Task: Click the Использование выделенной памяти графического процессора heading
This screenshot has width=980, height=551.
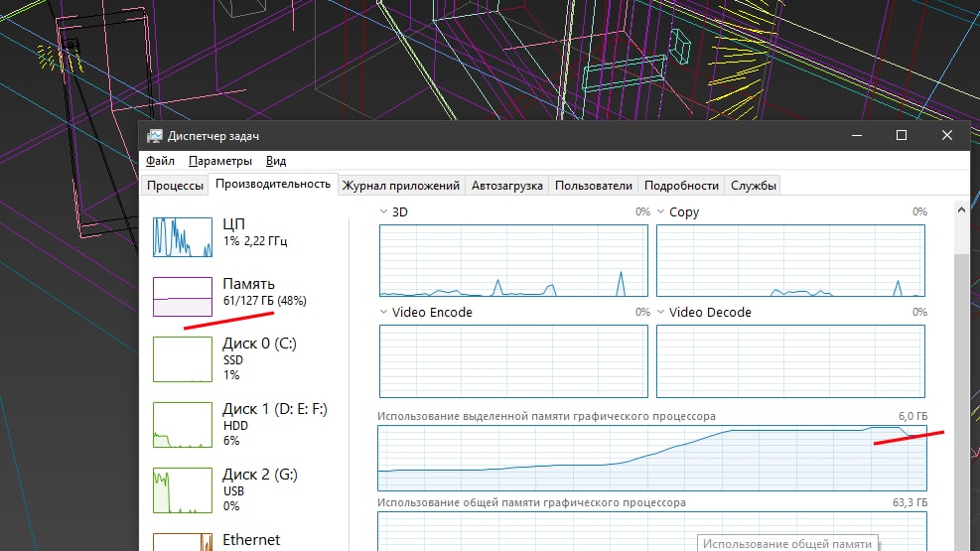Action: coord(546,416)
